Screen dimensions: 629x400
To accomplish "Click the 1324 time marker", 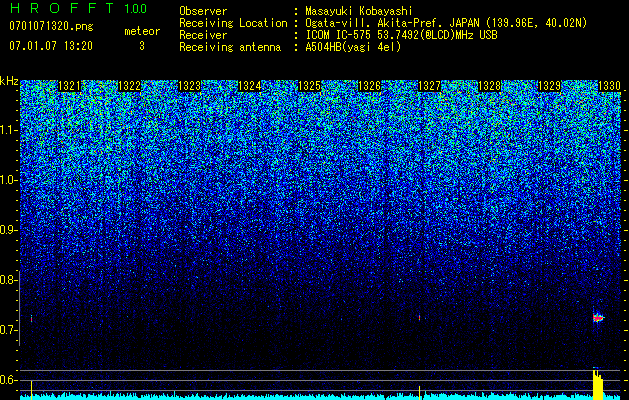I will [x=250, y=86].
